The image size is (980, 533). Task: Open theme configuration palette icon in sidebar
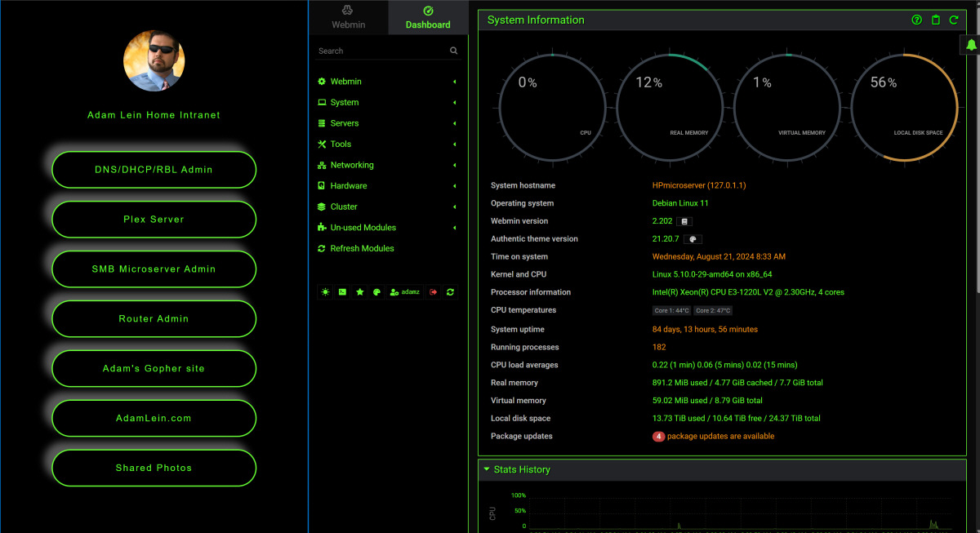(x=376, y=291)
